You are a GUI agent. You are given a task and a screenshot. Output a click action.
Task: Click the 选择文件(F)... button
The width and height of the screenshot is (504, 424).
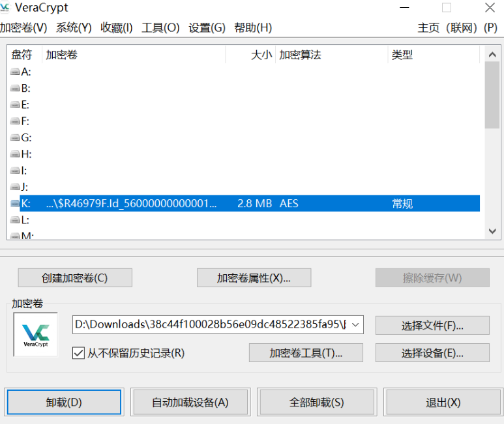pyautogui.click(x=432, y=326)
